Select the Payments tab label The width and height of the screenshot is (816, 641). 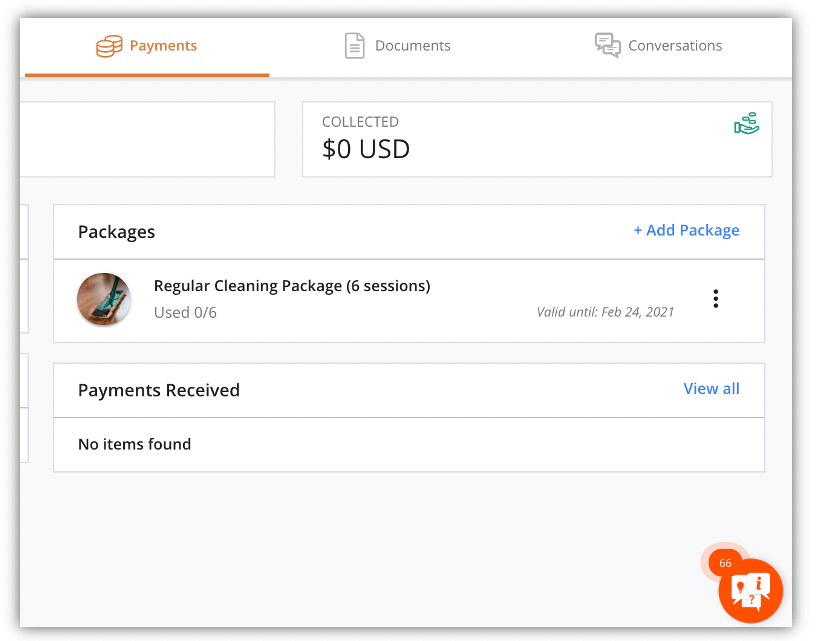[163, 46]
